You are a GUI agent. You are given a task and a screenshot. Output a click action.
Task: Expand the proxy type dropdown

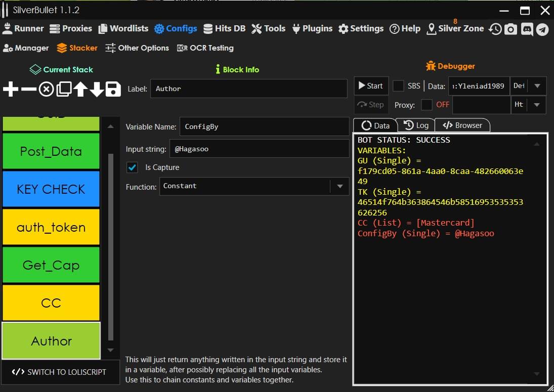(537, 105)
